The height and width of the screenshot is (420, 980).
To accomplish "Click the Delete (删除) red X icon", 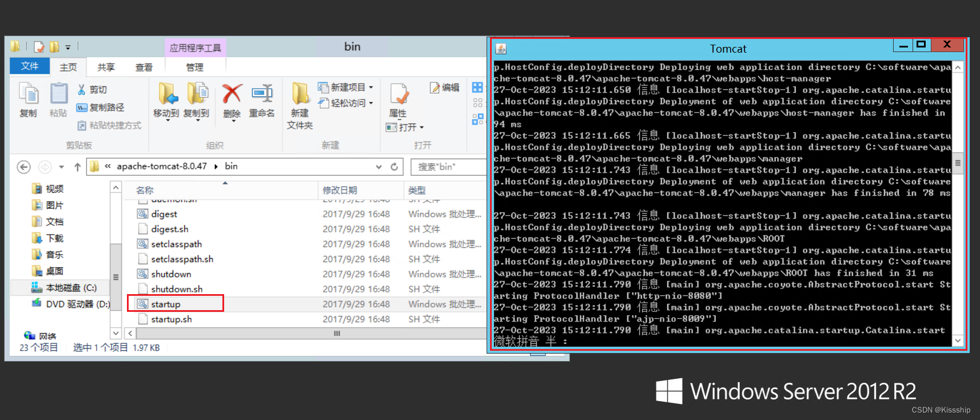I will 232,94.
